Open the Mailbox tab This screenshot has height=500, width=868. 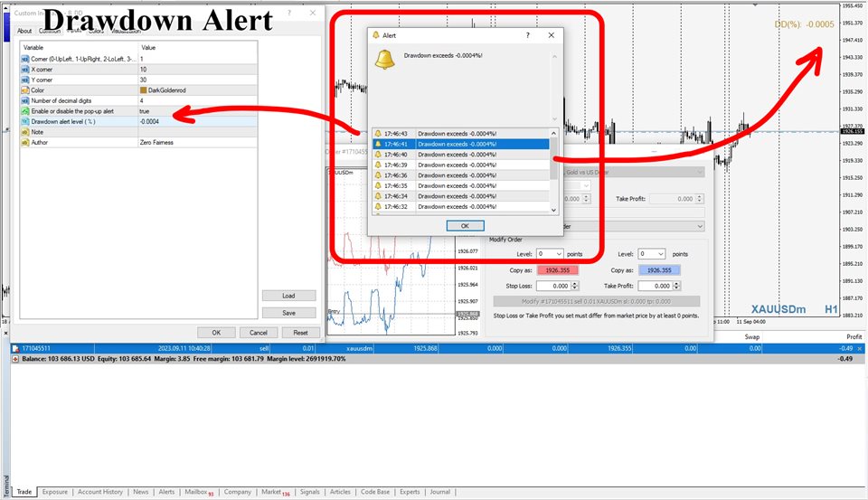point(198,492)
